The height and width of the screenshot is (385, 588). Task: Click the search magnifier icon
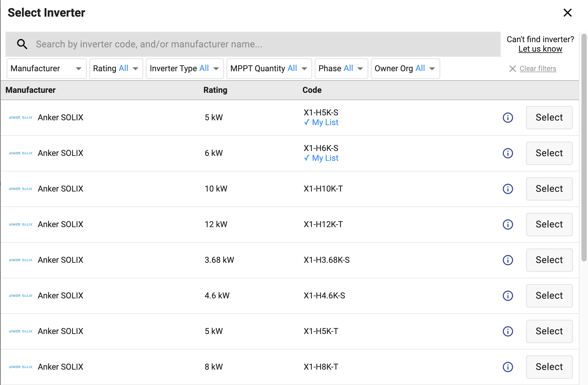click(x=22, y=44)
